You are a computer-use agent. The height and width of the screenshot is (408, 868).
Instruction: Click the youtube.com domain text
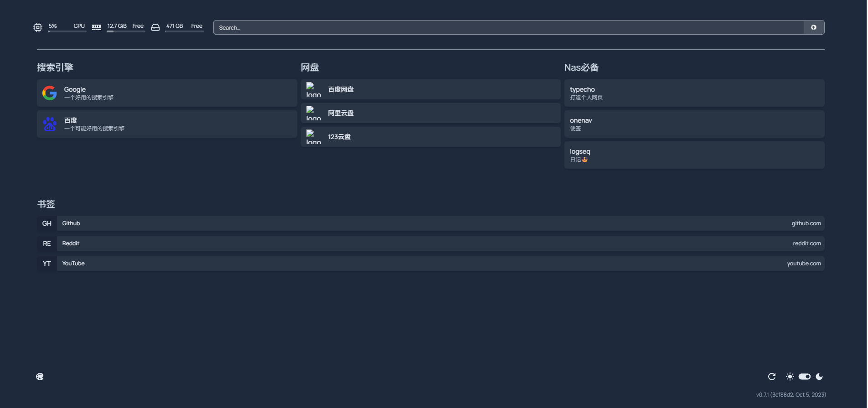click(804, 263)
